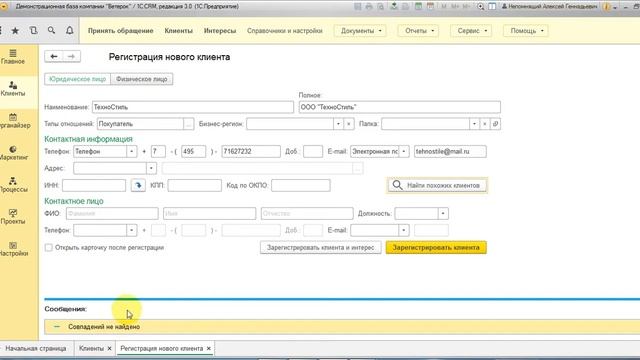Open the Проекты section in sidebar
The height and width of the screenshot is (360, 640).
tap(13, 217)
